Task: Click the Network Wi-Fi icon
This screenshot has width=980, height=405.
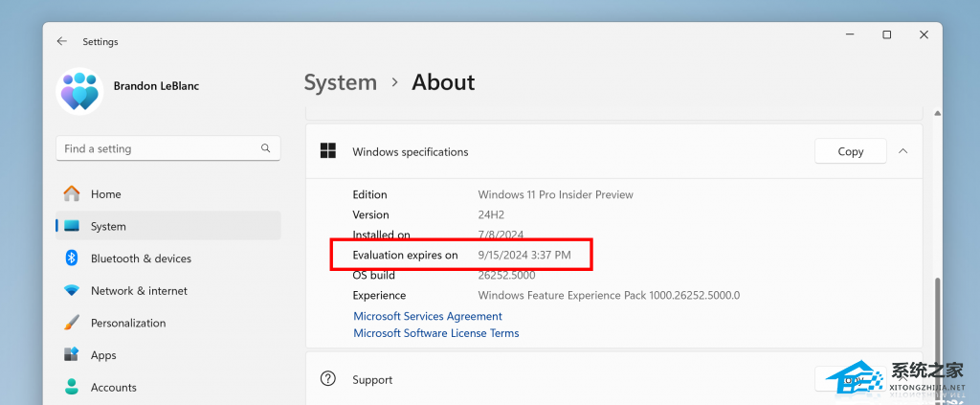Action: click(x=72, y=291)
